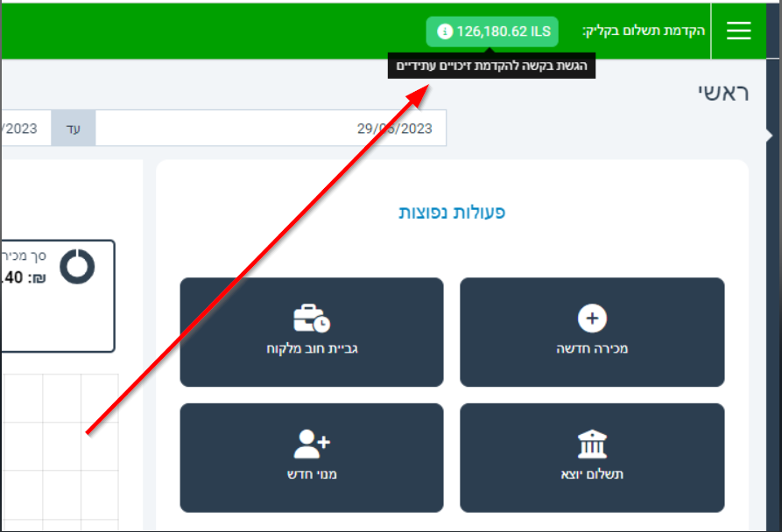Click the donut chart icon in sales card

click(x=77, y=266)
